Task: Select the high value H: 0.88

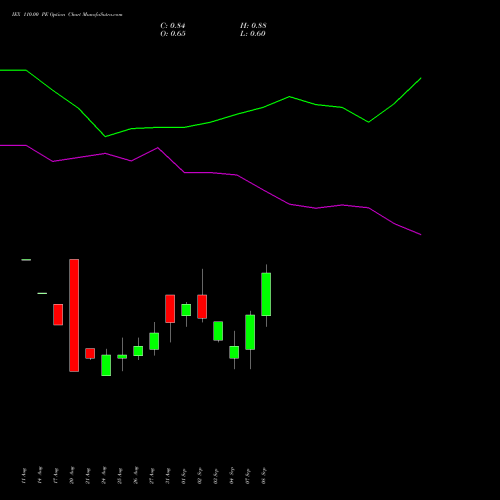Action: (x=253, y=26)
